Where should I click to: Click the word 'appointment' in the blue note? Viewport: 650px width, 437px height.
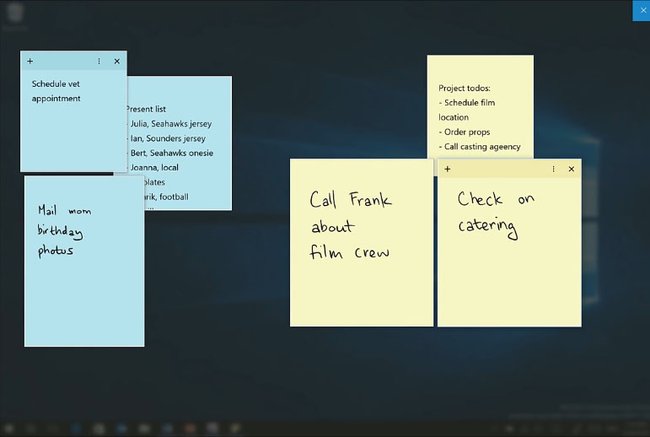coord(56,99)
